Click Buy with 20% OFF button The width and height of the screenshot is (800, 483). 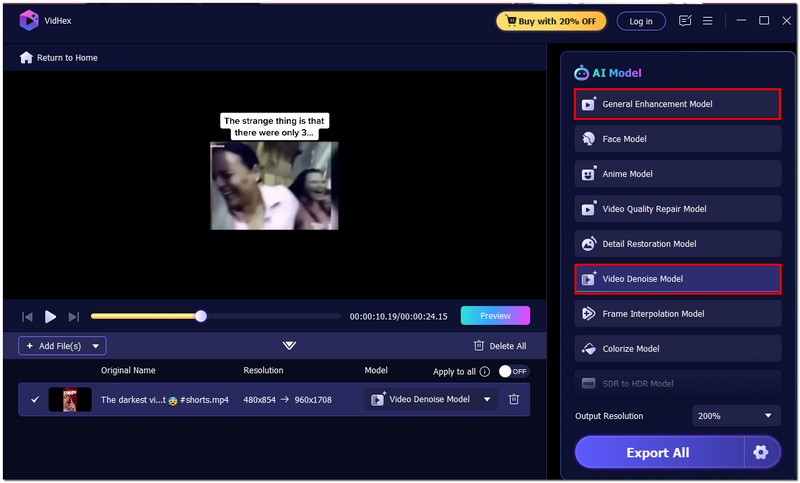click(x=551, y=21)
